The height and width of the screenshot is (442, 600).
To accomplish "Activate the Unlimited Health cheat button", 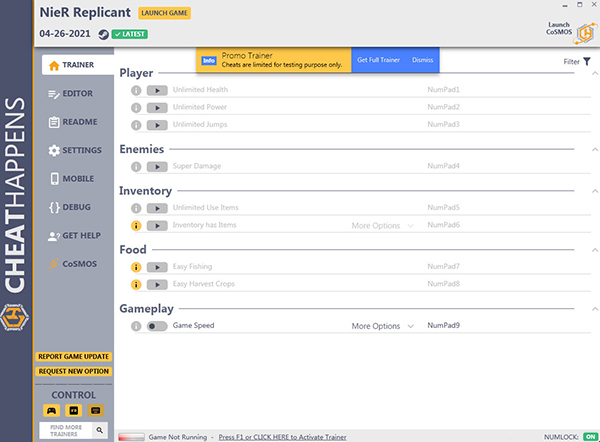I will (x=157, y=90).
